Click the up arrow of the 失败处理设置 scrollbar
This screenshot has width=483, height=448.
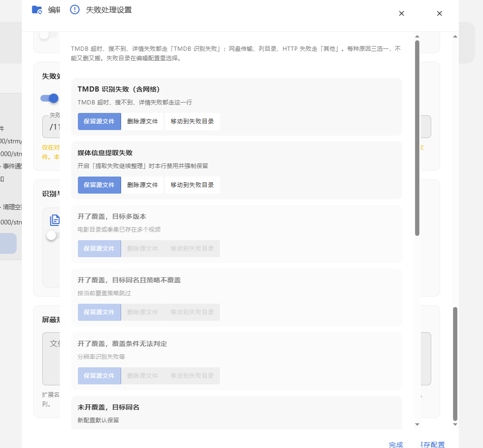[417, 37]
